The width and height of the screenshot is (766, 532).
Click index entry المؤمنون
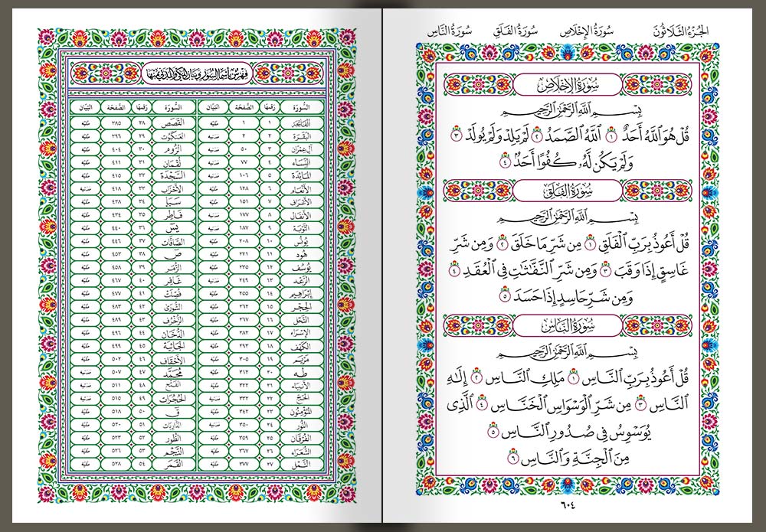click(x=302, y=413)
